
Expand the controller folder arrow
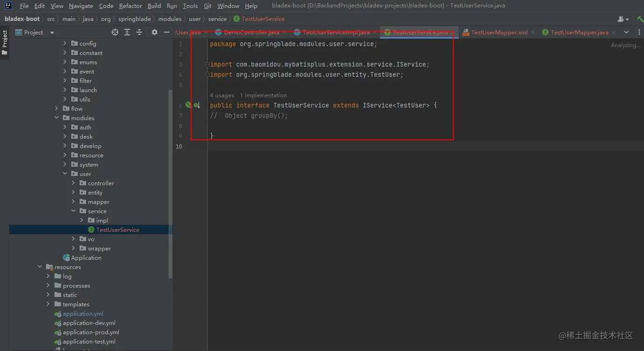tap(73, 183)
